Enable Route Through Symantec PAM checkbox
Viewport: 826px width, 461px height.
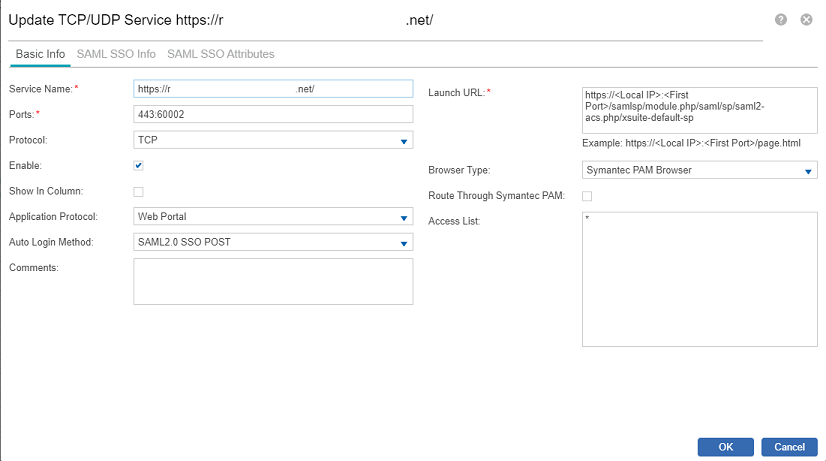(x=587, y=196)
